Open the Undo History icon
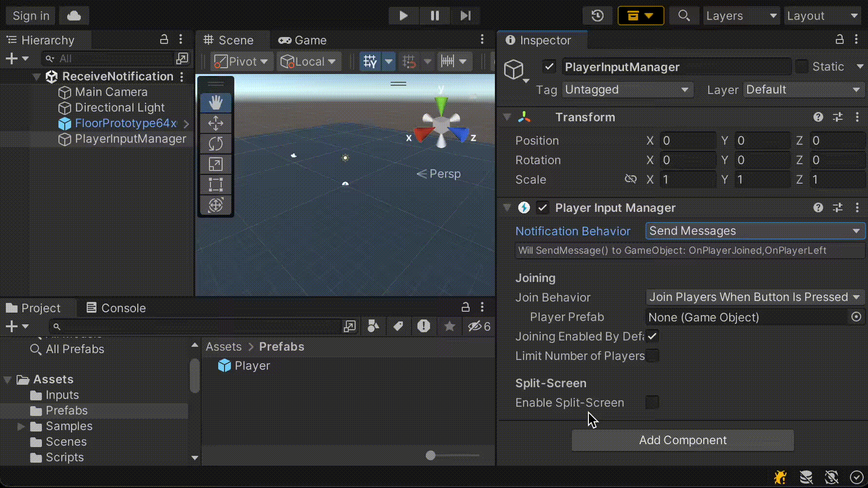The width and height of the screenshot is (868, 488). (x=598, y=16)
